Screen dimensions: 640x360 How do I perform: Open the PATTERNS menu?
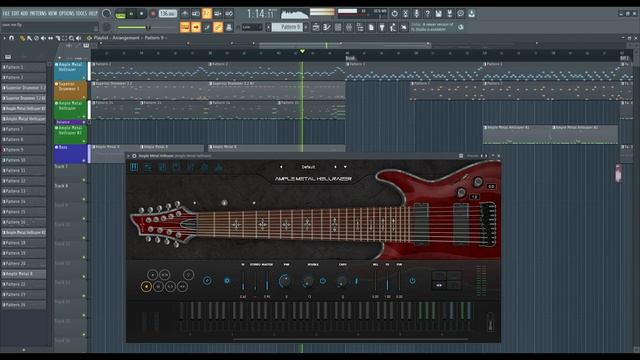click(38, 13)
